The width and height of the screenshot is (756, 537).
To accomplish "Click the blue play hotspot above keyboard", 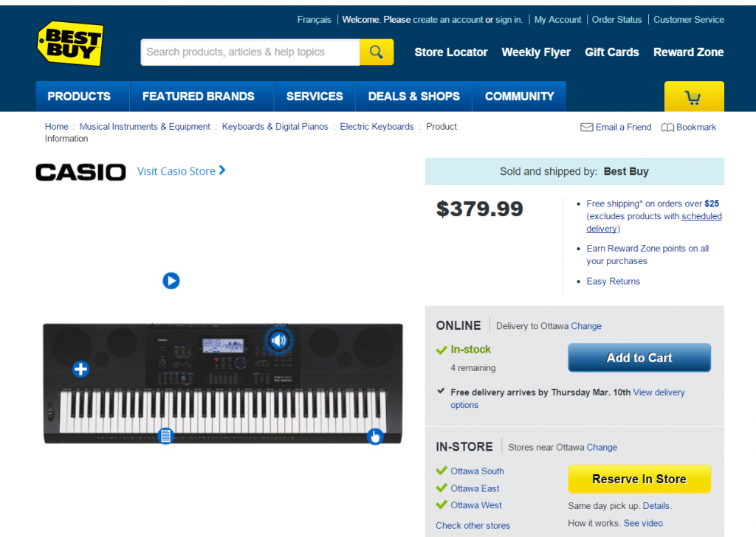I will click(171, 280).
